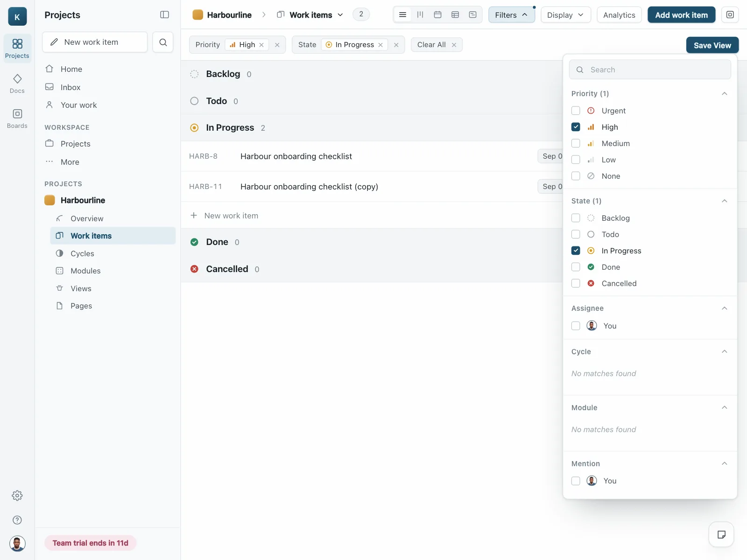The width and height of the screenshot is (747, 560).
Task: Open Projects in the app rail
Action: point(17,49)
